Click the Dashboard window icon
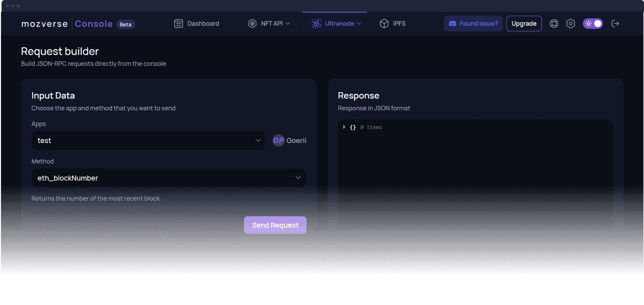The height and width of the screenshot is (305, 644). pyautogui.click(x=179, y=24)
